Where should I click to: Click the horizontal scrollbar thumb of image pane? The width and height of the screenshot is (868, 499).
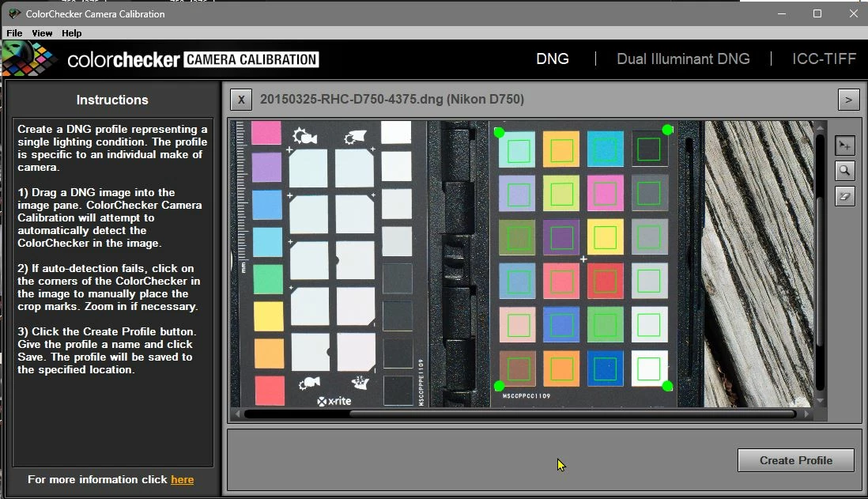tap(573, 414)
